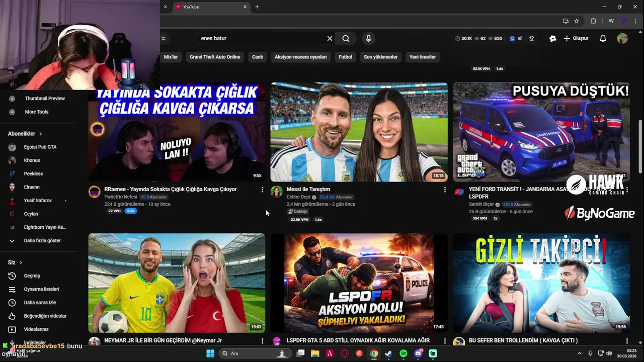This screenshot has width=644, height=362.
Task: Open the account avatar menu
Action: coord(622,38)
